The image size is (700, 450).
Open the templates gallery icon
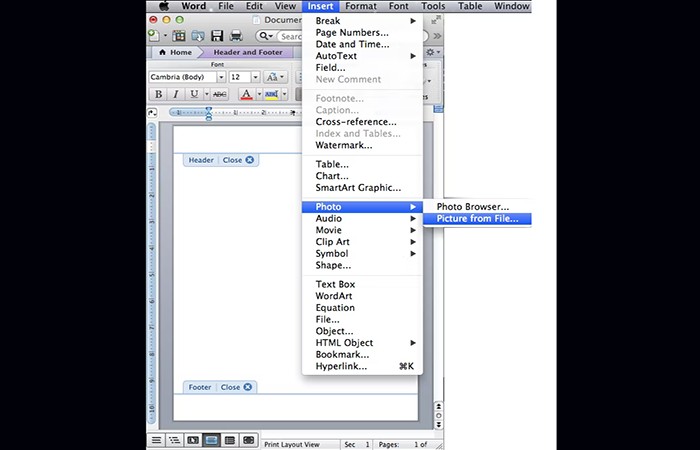tap(179, 36)
